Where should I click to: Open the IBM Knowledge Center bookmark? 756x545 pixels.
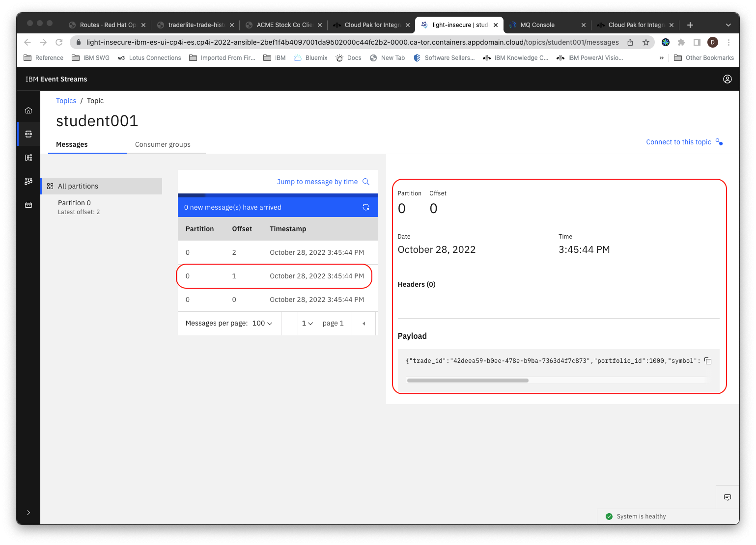(516, 58)
